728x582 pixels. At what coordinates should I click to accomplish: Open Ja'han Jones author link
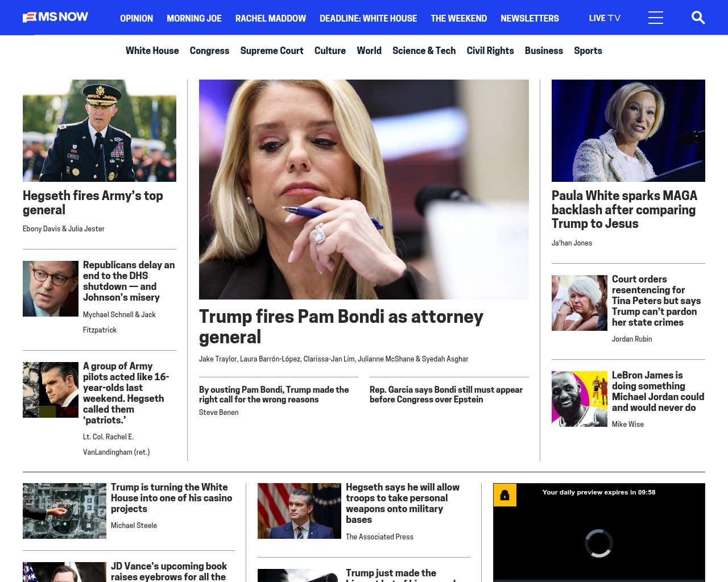572,243
